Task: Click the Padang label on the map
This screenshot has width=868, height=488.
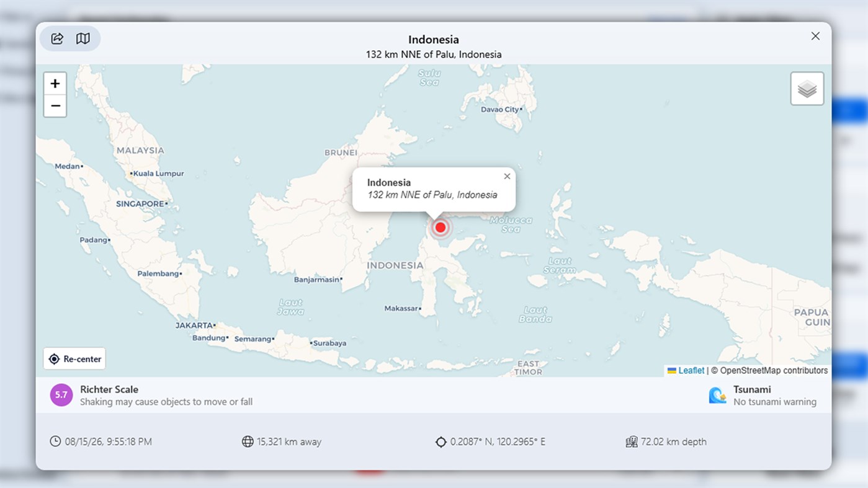Action: click(x=94, y=240)
